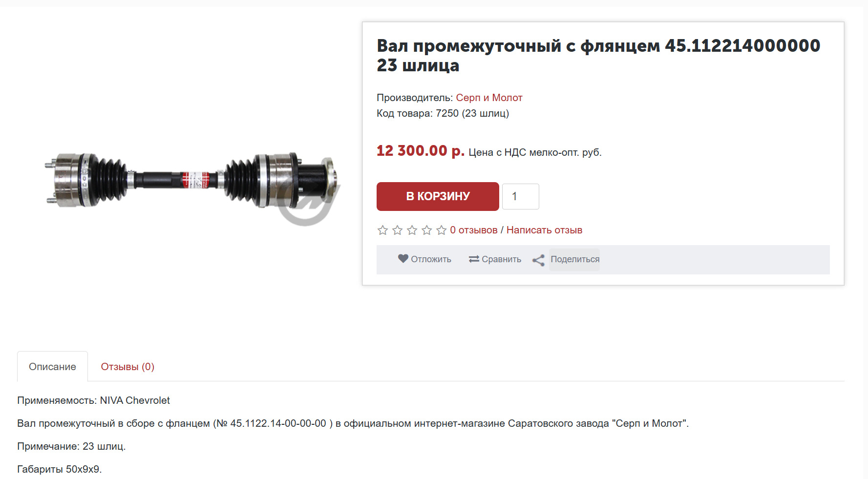Click the share icon
This screenshot has height=479, width=868.
tap(538, 260)
